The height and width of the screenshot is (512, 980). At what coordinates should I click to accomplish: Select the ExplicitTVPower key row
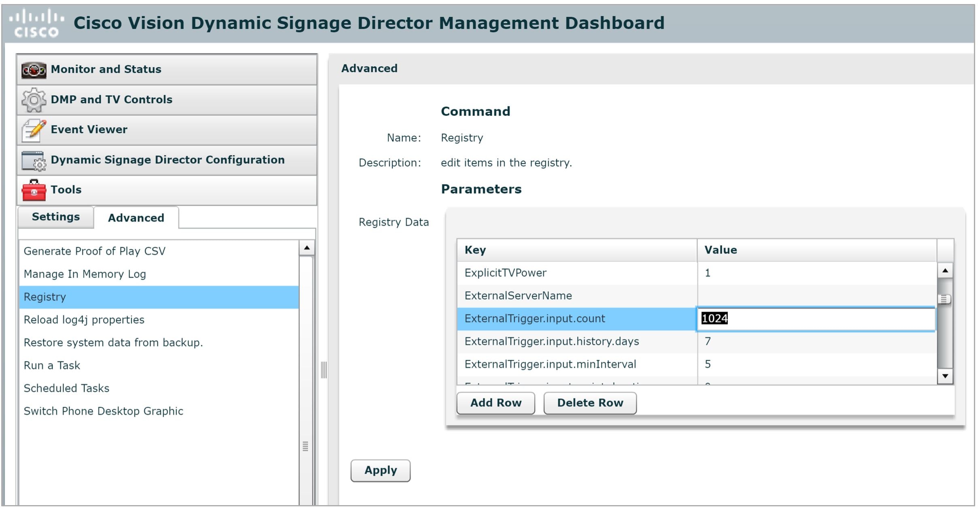pos(577,273)
